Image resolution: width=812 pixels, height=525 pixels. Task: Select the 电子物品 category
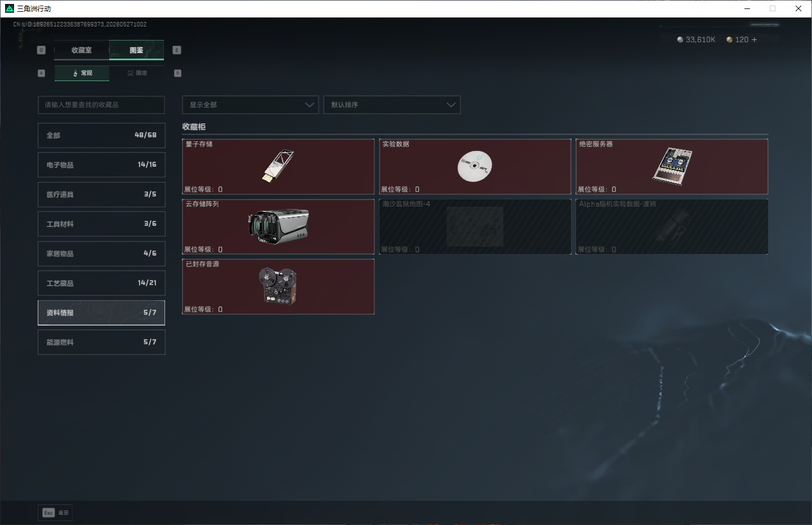[101, 164]
